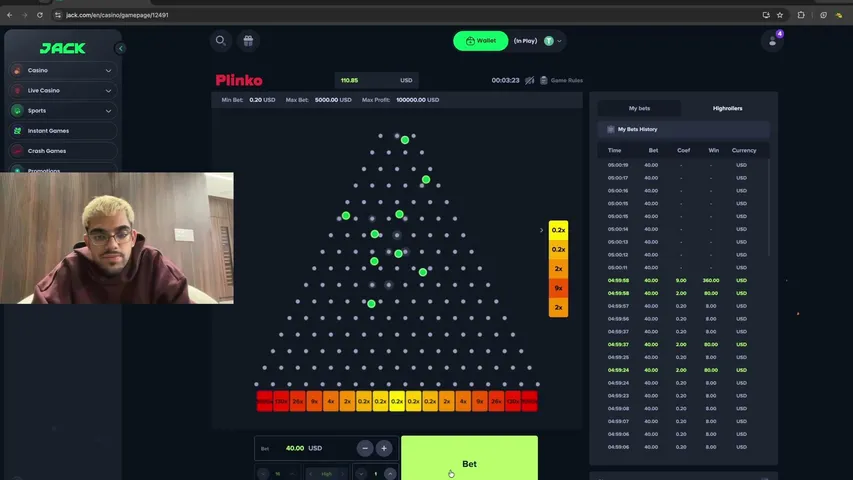This screenshot has width=853, height=480.
Task: Bookmark this page with star icon
Action: click(x=780, y=15)
